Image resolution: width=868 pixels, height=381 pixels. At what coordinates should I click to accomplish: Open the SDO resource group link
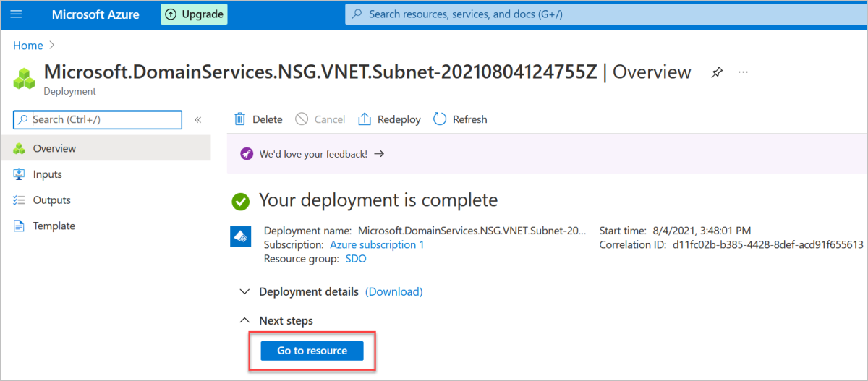pyautogui.click(x=356, y=259)
